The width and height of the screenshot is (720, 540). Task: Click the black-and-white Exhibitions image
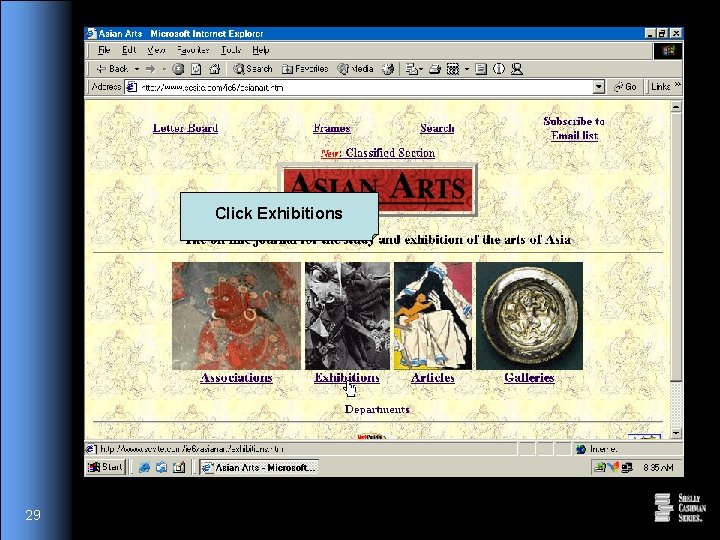(x=347, y=315)
